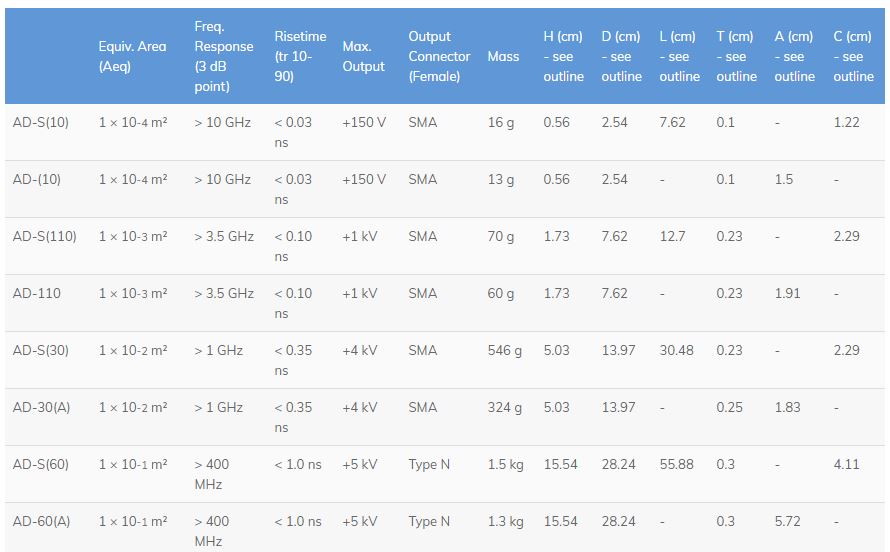Select the AD-30(A) row label

tap(41, 407)
